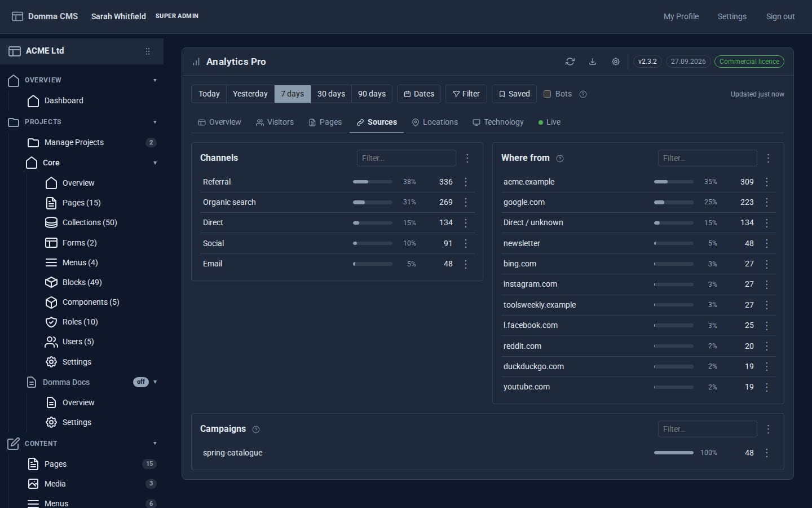Open Saved views
This screenshot has width=812, height=508.
[x=514, y=94]
